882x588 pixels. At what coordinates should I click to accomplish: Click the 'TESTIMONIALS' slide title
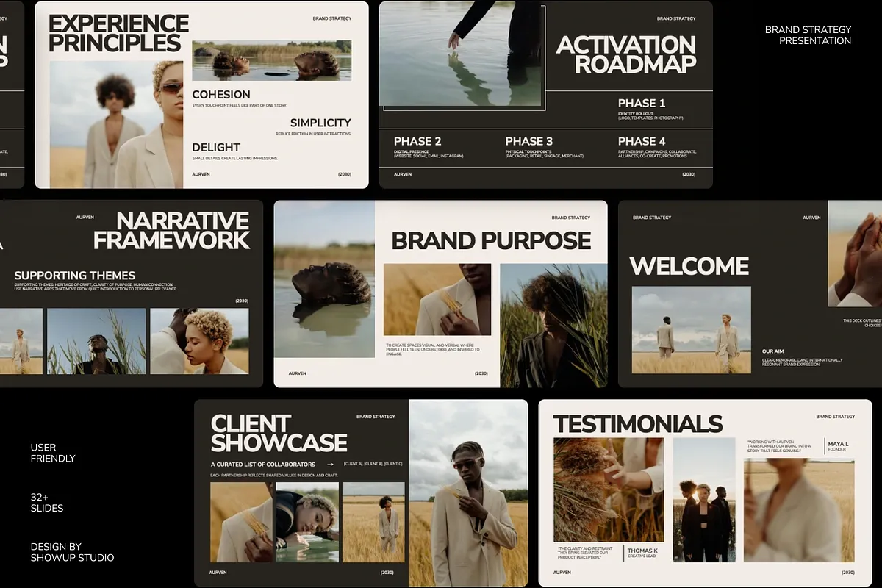(x=638, y=424)
